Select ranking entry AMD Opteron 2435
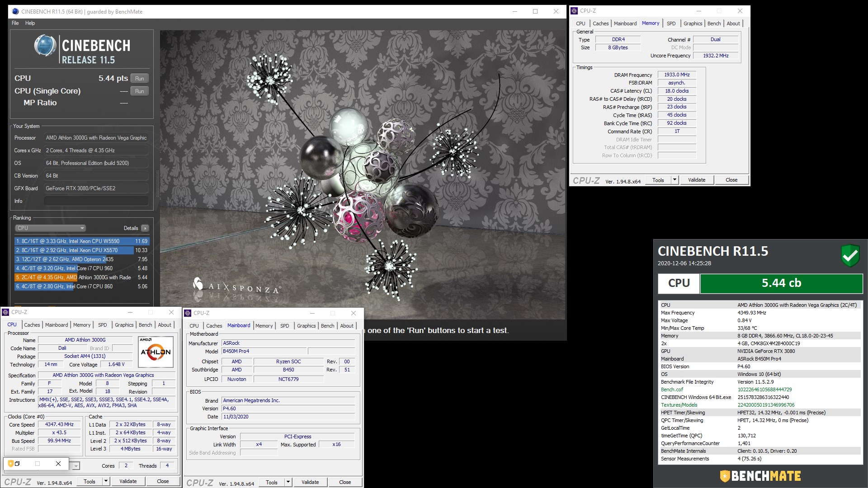 pos(82,259)
